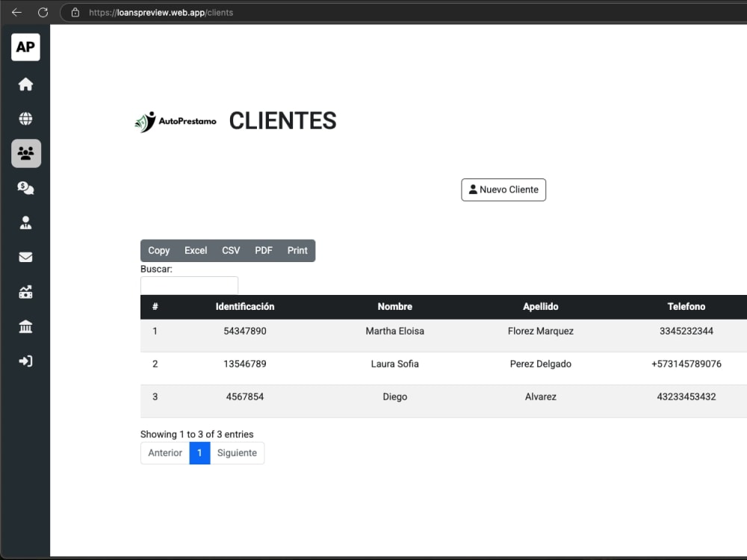Viewport: 747px width, 560px height.
Task: Click the sign-out arrow icon
Action: [x=25, y=361]
